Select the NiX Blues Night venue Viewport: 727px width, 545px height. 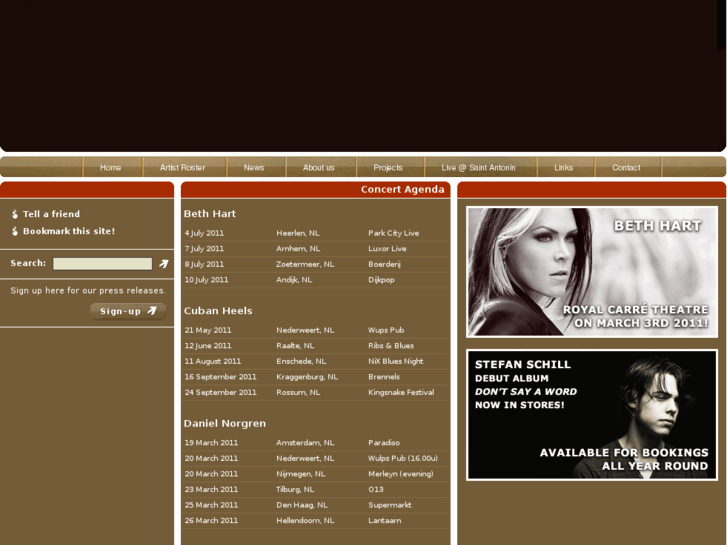point(395,361)
